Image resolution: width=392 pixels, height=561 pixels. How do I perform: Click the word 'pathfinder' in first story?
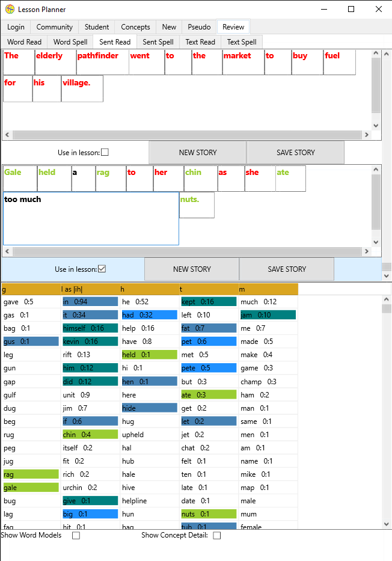[x=97, y=56]
